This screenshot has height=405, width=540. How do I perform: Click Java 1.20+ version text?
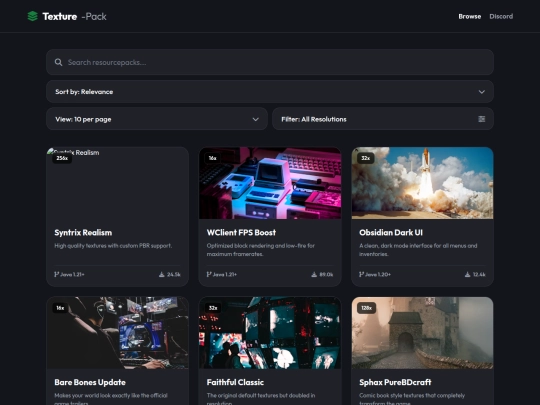click(x=378, y=274)
